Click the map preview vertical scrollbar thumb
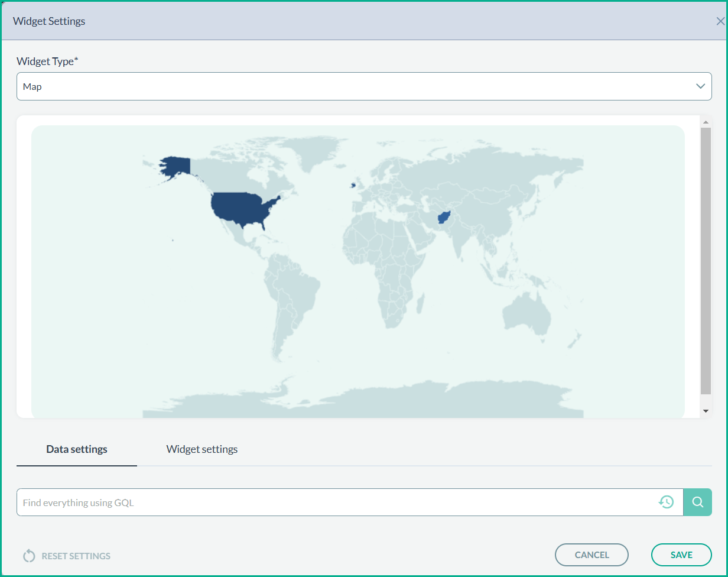This screenshot has width=728, height=577. click(x=705, y=260)
